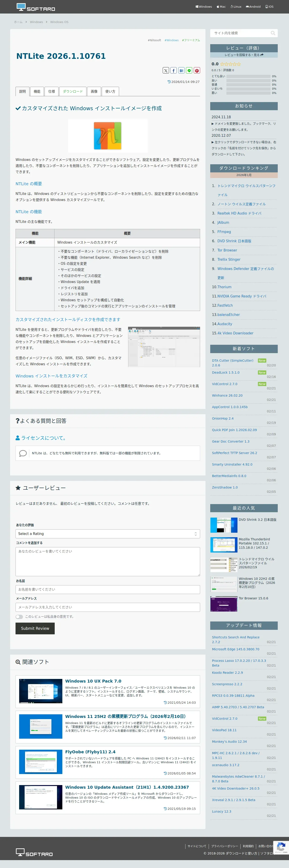Open the FlyOobe (Flyby11) 2.4 thumbnail

[41, 762]
